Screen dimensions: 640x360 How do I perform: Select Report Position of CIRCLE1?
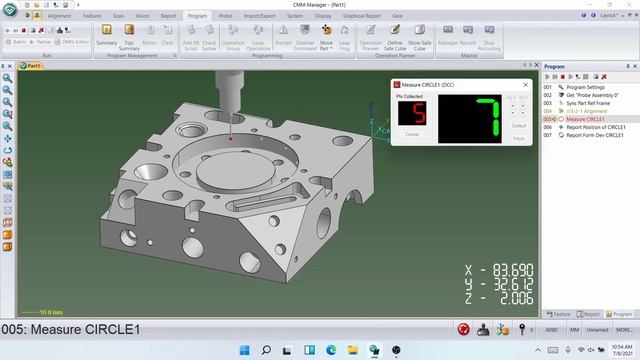[596, 127]
